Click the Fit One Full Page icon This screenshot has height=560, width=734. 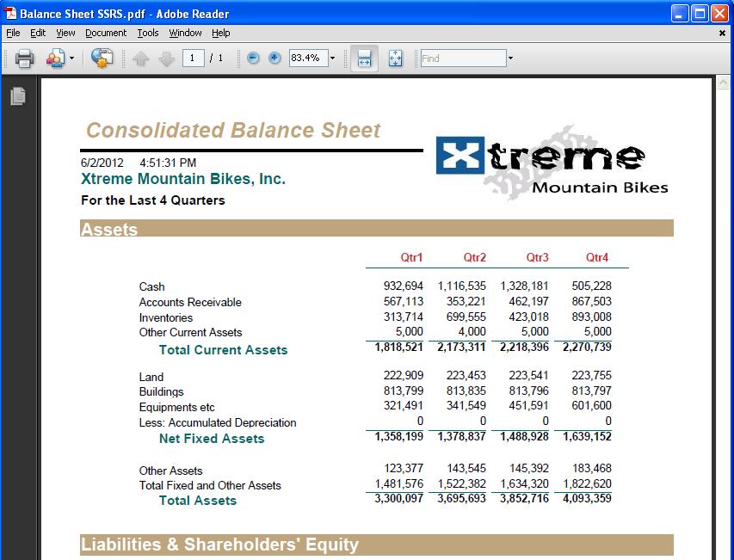click(x=395, y=58)
